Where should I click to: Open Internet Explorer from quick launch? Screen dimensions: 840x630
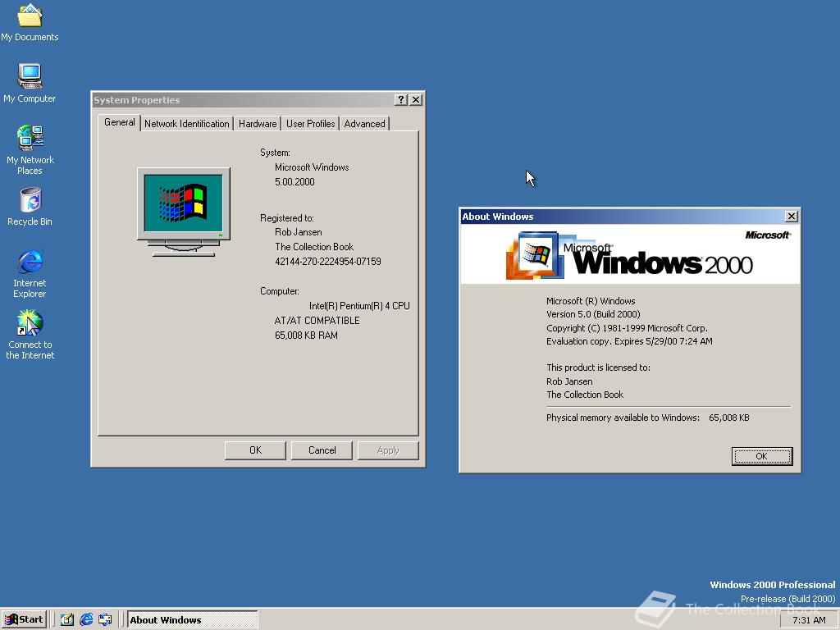pyautogui.click(x=85, y=619)
